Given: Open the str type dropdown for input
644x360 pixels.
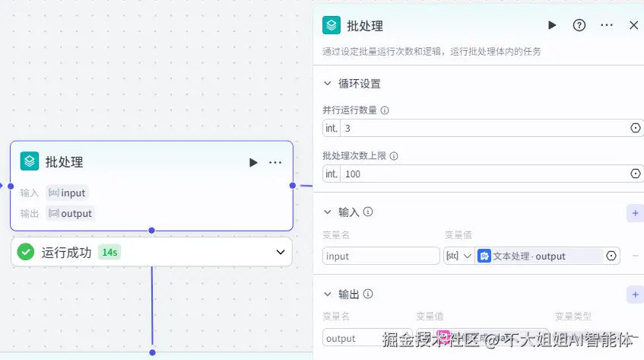Looking at the screenshot, I should click(458, 256).
